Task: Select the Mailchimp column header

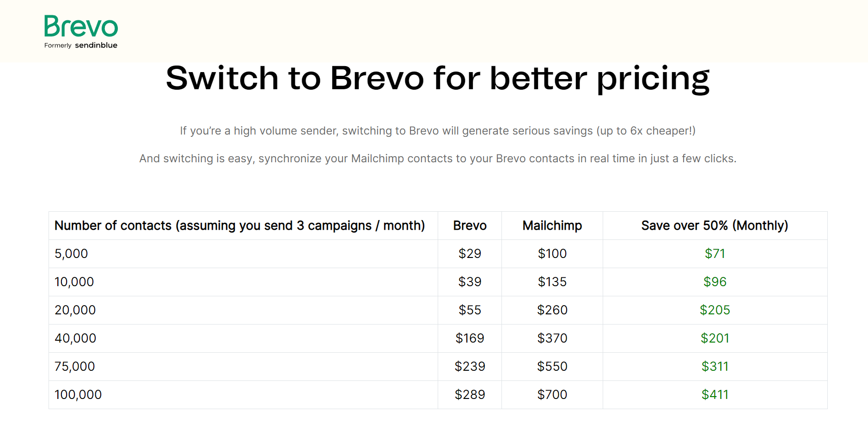Action: pos(552,226)
